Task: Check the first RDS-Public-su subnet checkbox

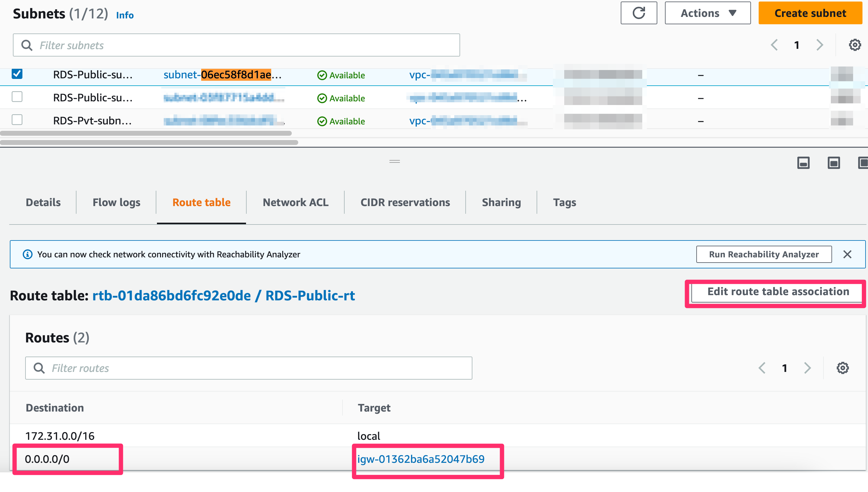Action: tap(17, 74)
